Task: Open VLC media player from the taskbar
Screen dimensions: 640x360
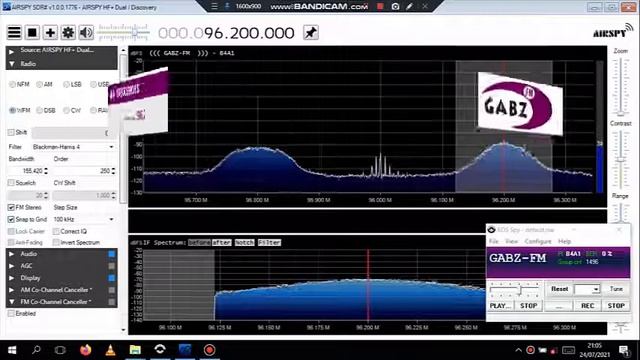Action: point(110,350)
